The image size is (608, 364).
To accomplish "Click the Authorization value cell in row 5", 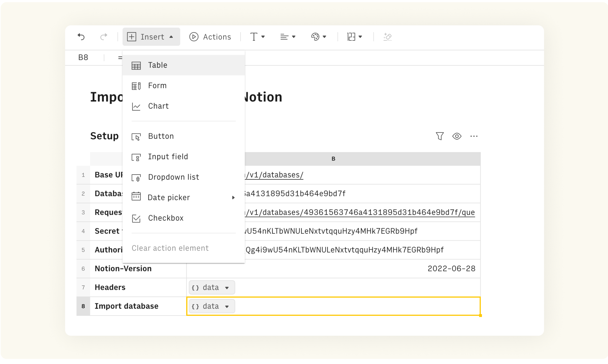I will coord(362,250).
